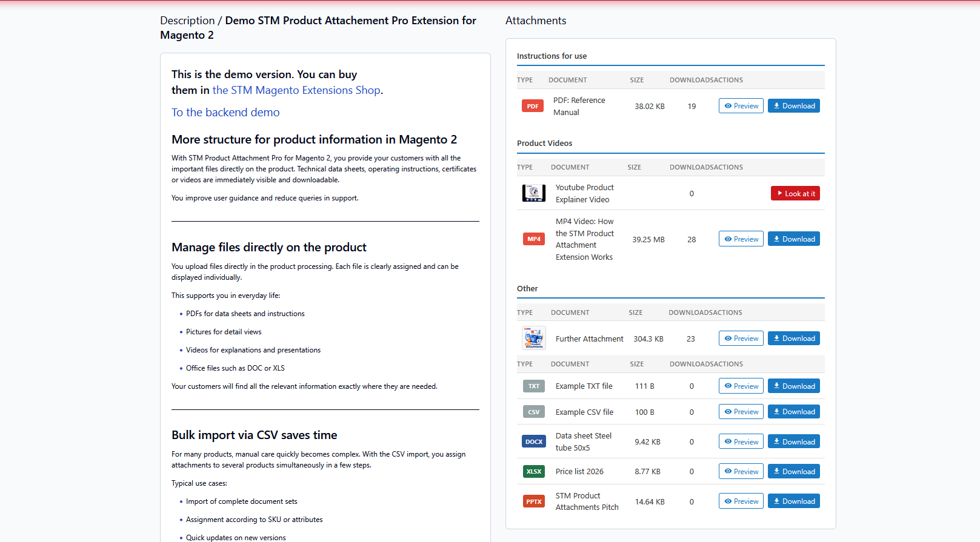Image resolution: width=980 pixels, height=542 pixels.
Task: Click 'More structure for product information' heading
Action: (x=314, y=140)
